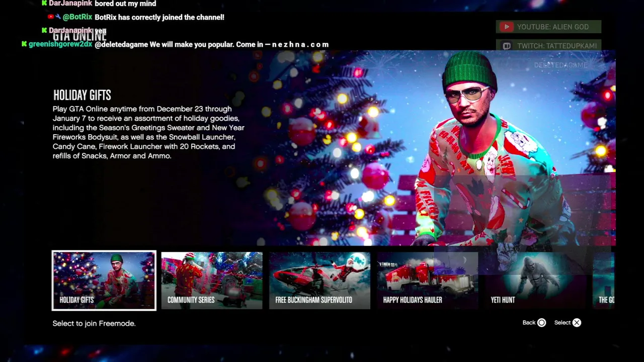Click the YouTube badge beside @BotRix
The height and width of the screenshot is (362, 644).
[x=51, y=17]
